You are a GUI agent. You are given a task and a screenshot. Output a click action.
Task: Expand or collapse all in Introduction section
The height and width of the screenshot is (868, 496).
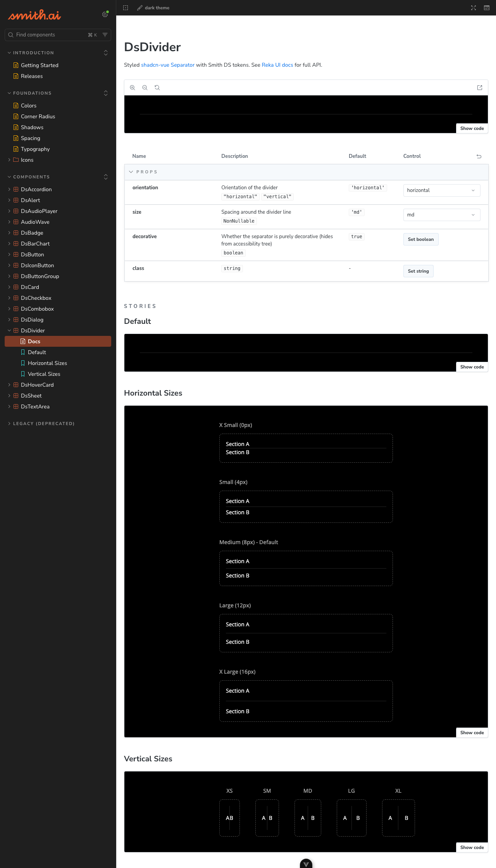pyautogui.click(x=106, y=53)
